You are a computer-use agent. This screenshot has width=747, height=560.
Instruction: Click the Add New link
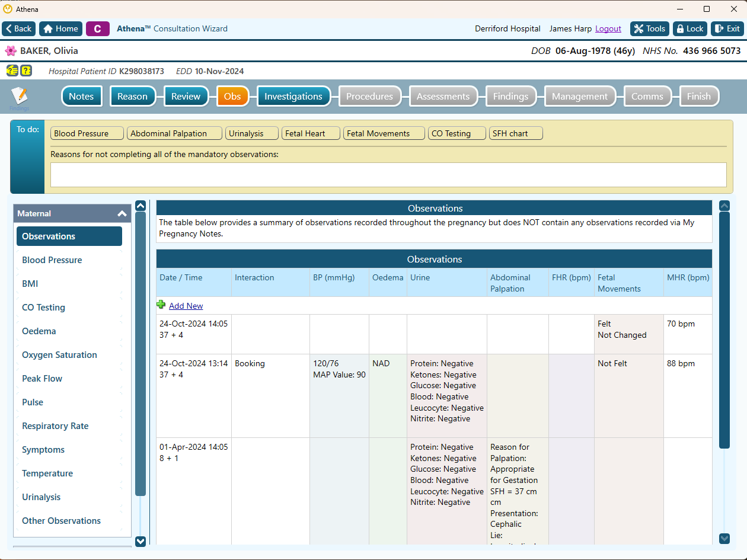coord(186,306)
